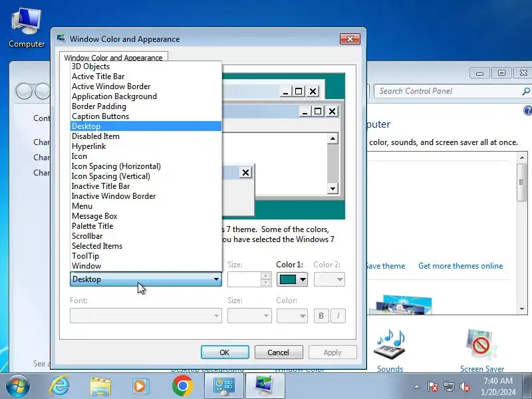
Task: Click the Control Panel back arrow button
Action: 24,91
